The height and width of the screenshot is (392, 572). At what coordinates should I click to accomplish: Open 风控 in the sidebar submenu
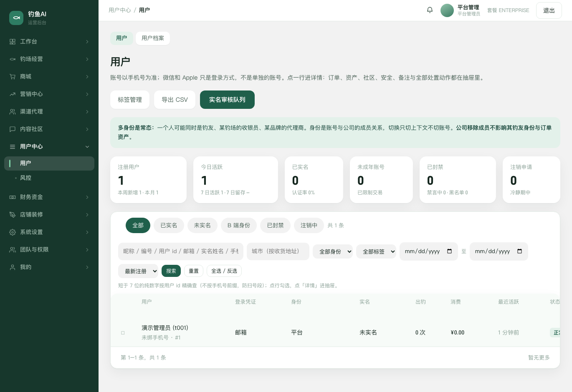49,178
